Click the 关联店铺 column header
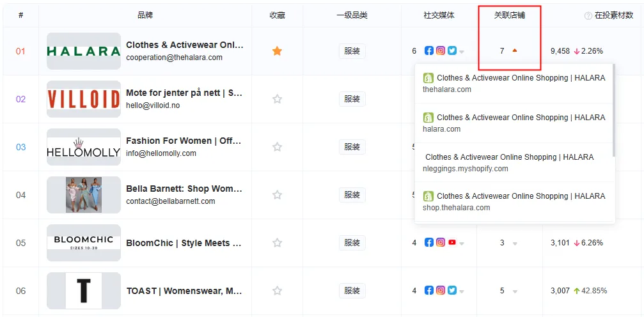This screenshot has height=317, width=644. coord(509,15)
